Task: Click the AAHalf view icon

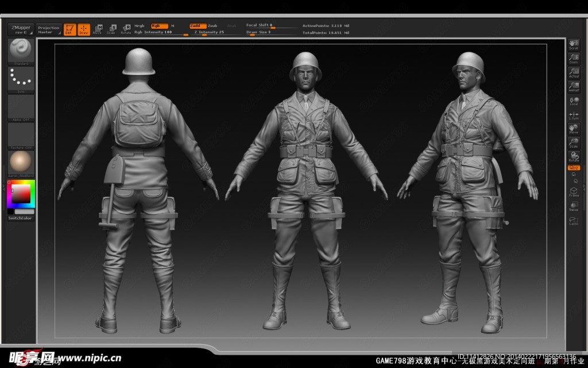Action: pos(573,86)
